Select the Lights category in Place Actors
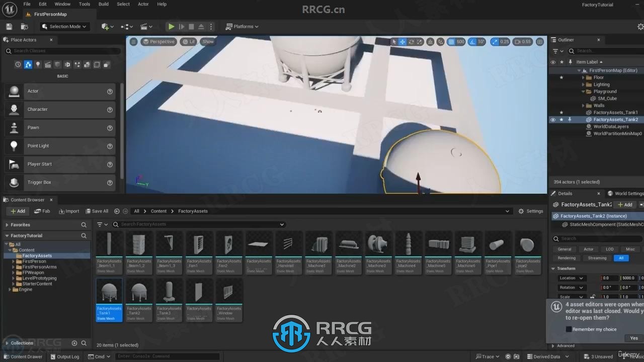Image resolution: width=644 pixels, height=362 pixels. (38, 65)
